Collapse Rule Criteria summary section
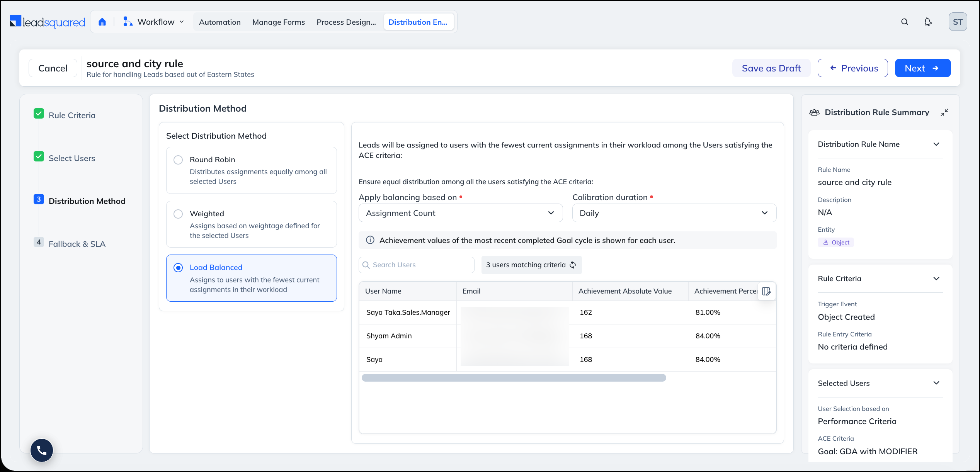Screen dimensions: 980x472 [936, 279]
